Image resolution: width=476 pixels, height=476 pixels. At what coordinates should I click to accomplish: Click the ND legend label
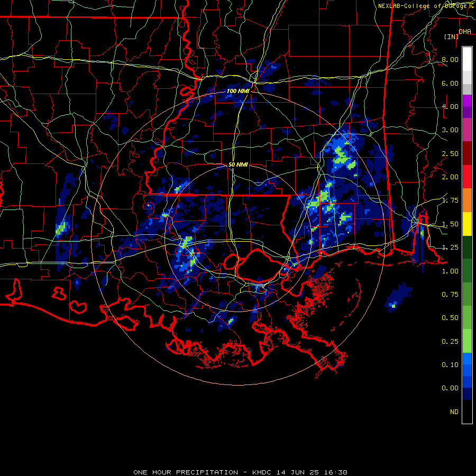click(454, 412)
